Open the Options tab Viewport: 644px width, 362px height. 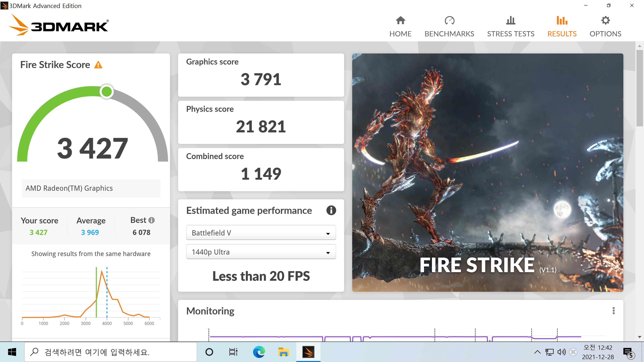pyautogui.click(x=605, y=26)
